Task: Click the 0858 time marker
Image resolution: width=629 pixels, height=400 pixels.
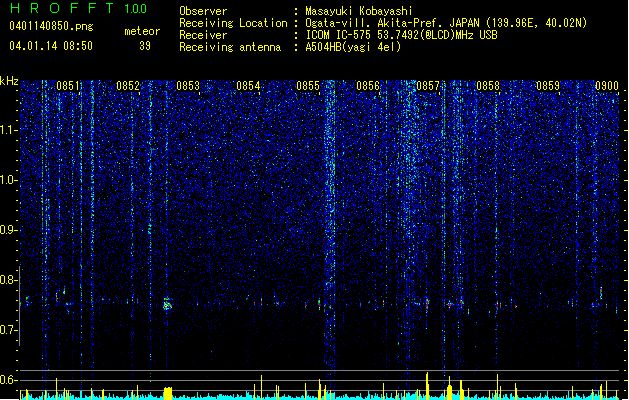Action: [x=488, y=86]
